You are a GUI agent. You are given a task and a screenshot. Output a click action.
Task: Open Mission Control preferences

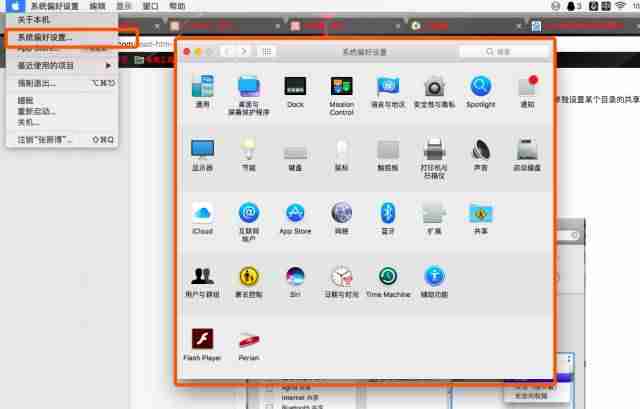click(x=342, y=95)
